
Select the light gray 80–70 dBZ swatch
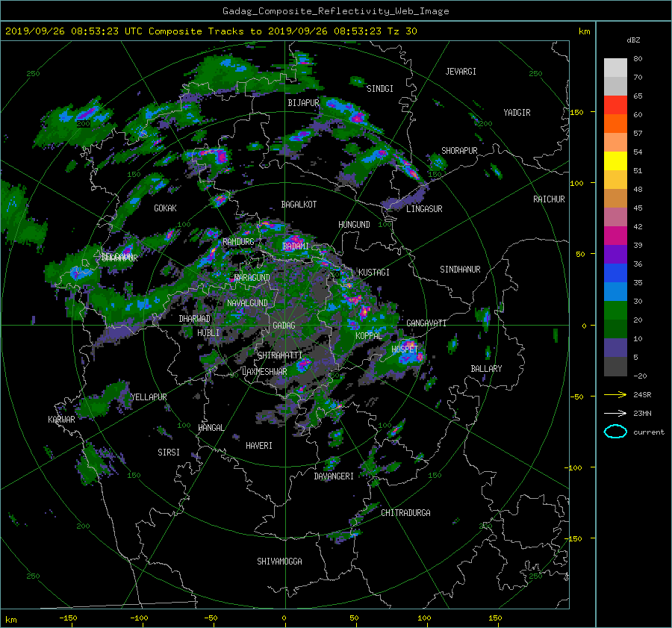pyautogui.click(x=615, y=68)
